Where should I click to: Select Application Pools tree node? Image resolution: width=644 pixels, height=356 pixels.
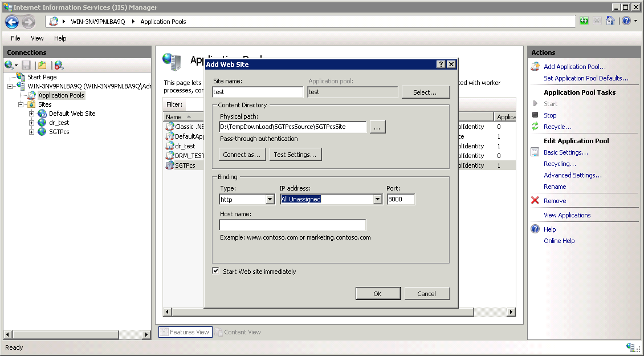(x=61, y=95)
